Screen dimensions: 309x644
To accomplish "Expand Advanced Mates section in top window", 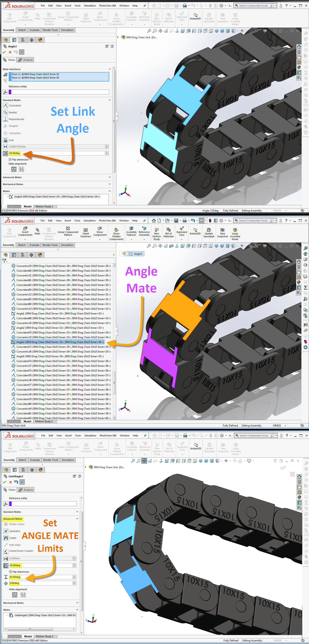I will (109, 177).
